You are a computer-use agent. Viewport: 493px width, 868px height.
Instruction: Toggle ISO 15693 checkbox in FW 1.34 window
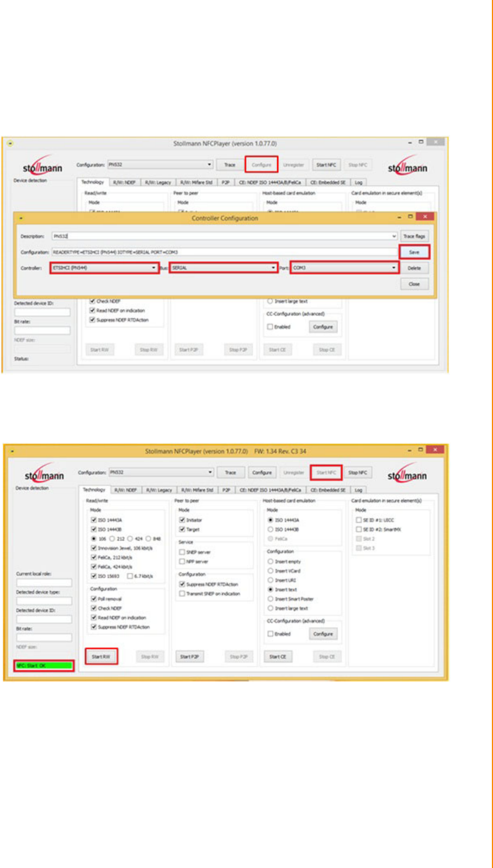coord(94,576)
